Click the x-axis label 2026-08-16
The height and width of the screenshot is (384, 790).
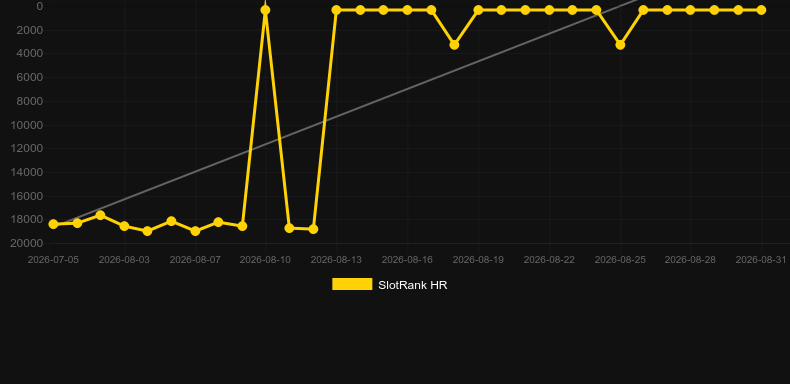(407, 260)
